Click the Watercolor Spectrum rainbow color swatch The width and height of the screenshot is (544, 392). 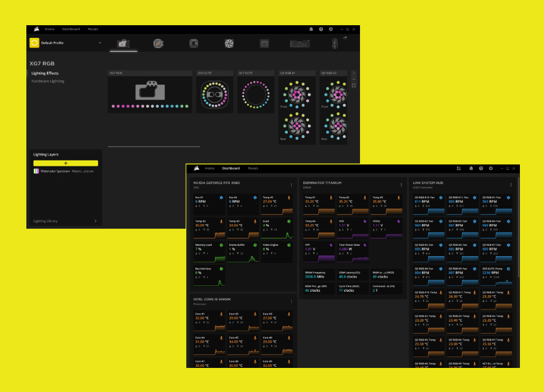pos(36,171)
